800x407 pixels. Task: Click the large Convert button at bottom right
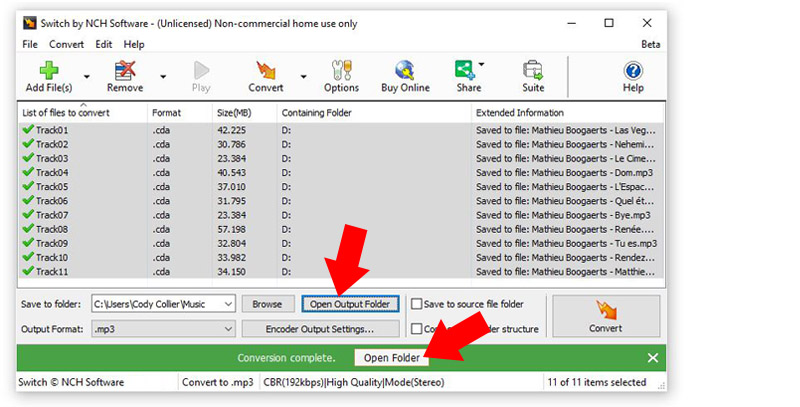tap(606, 316)
